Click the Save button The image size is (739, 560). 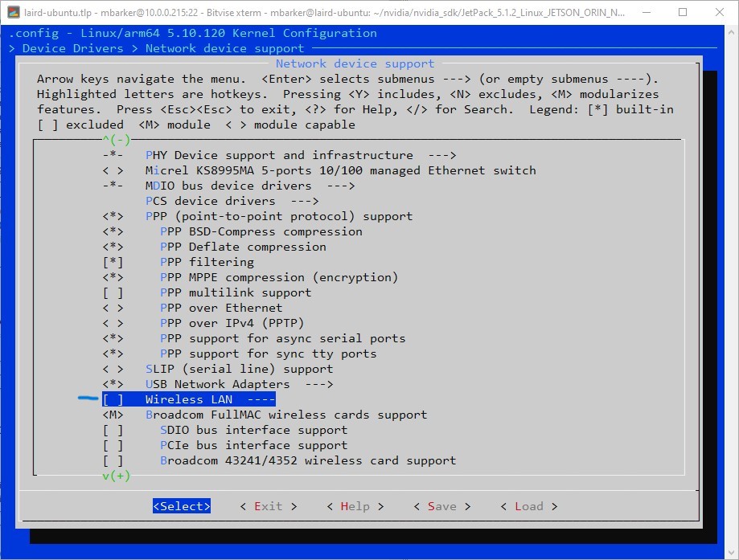click(x=442, y=506)
